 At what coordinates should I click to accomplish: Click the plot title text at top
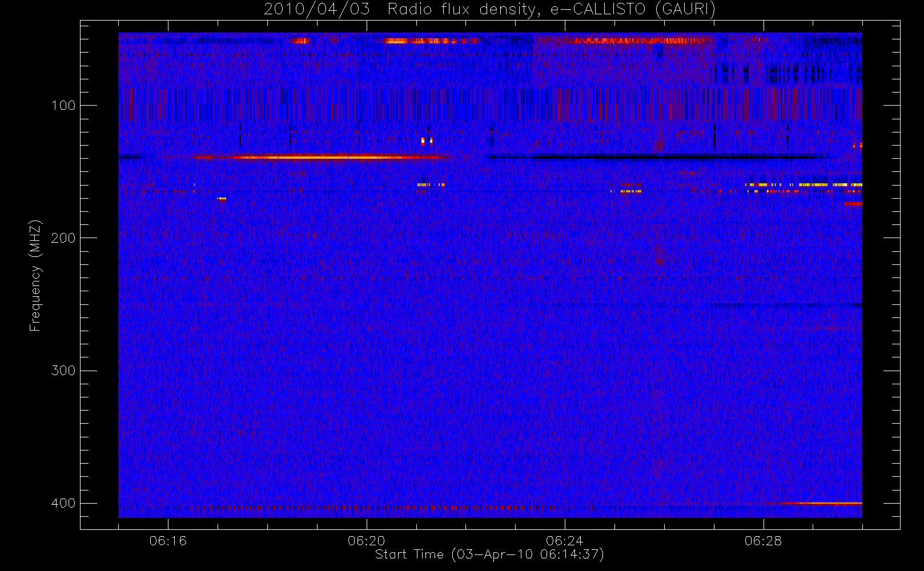pyautogui.click(x=489, y=9)
